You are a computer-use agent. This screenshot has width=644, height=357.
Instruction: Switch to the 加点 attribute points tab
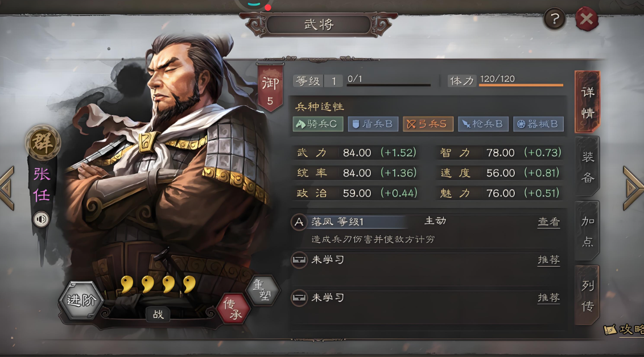point(587,231)
